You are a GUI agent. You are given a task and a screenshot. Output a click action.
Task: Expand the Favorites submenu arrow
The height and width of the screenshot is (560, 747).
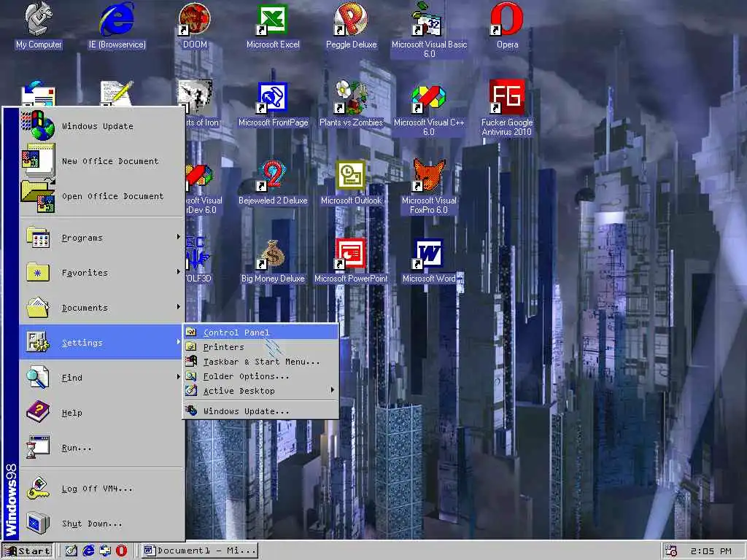tap(178, 272)
